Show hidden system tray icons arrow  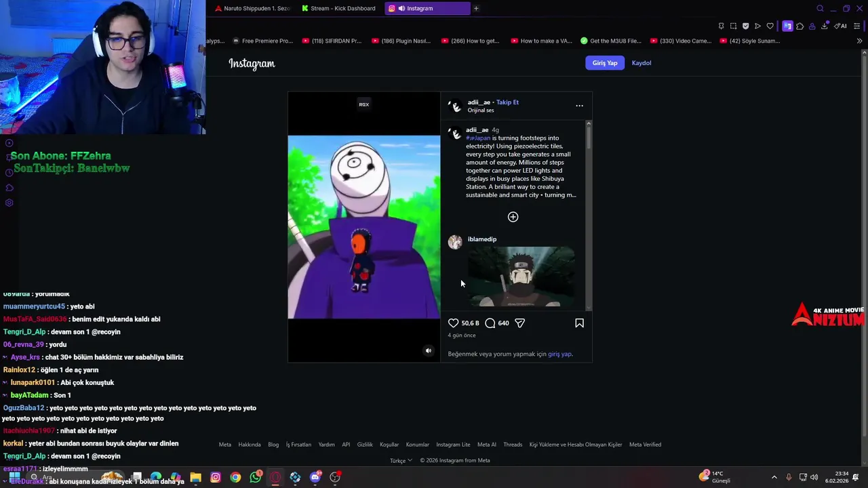pyautogui.click(x=774, y=477)
